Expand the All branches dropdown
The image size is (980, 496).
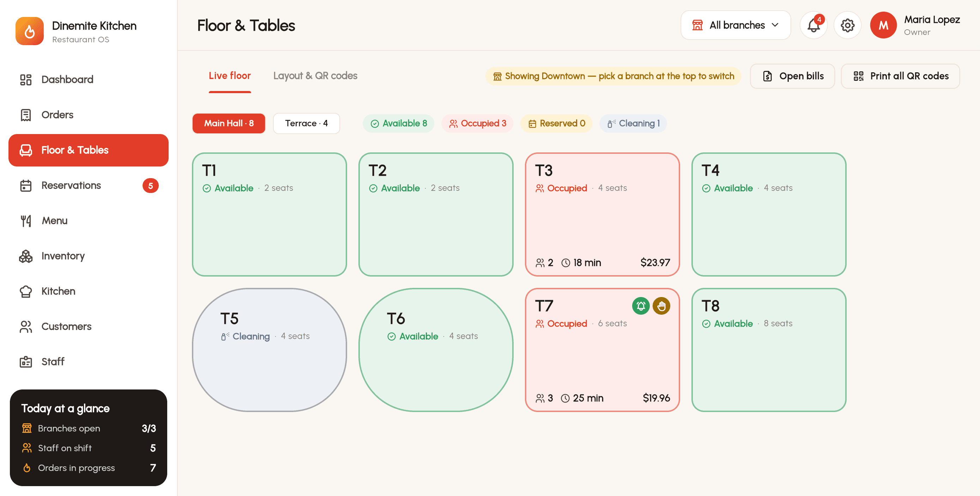[736, 25]
